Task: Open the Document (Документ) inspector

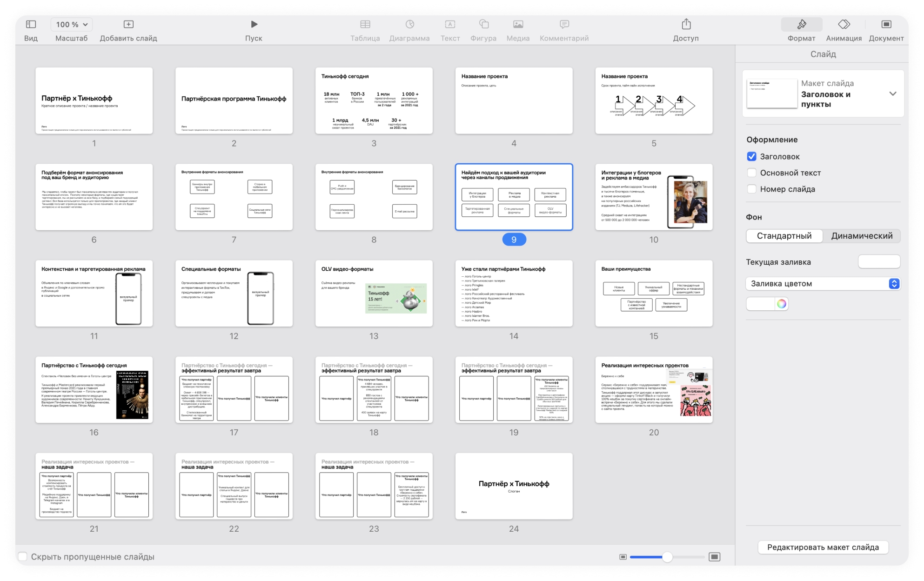Action: pyautogui.click(x=886, y=24)
